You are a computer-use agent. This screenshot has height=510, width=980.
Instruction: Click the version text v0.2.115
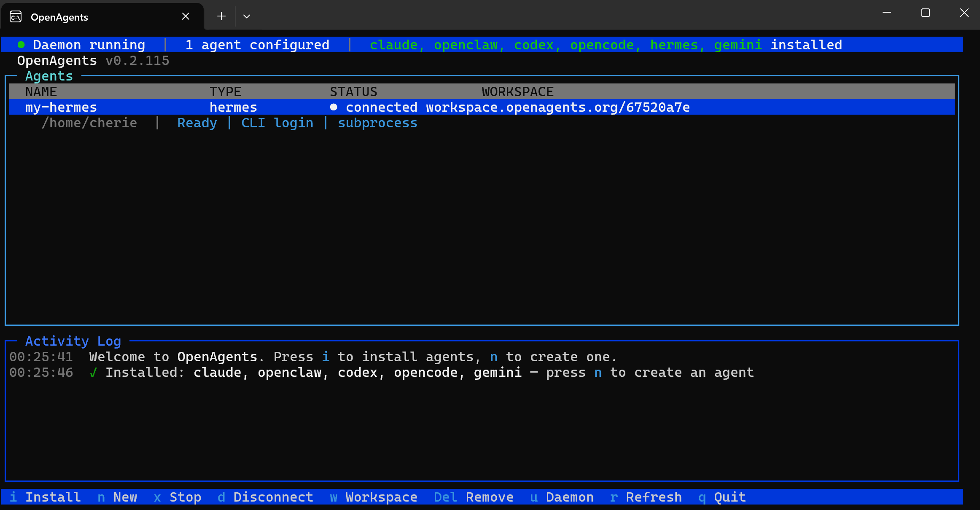click(137, 61)
